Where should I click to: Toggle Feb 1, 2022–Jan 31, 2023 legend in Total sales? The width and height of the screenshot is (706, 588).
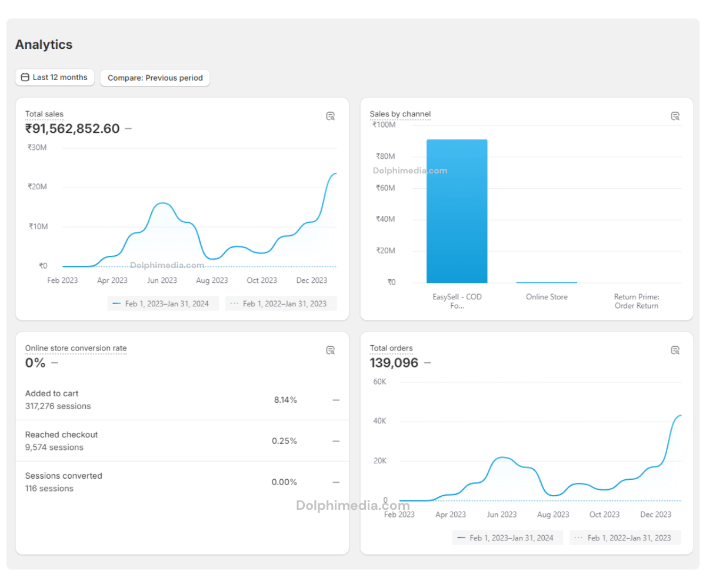[281, 304]
